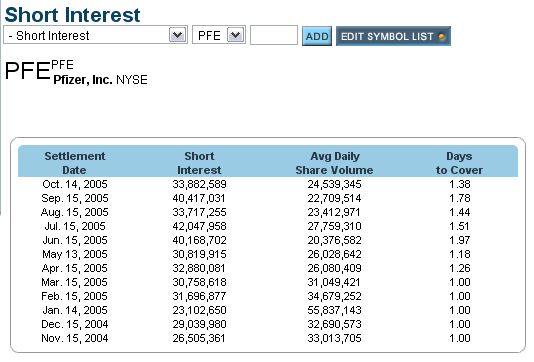Viewport: 534px width, 362px height.
Task: Click the Jul. 15, 2005 settlement date
Action: (x=75, y=226)
